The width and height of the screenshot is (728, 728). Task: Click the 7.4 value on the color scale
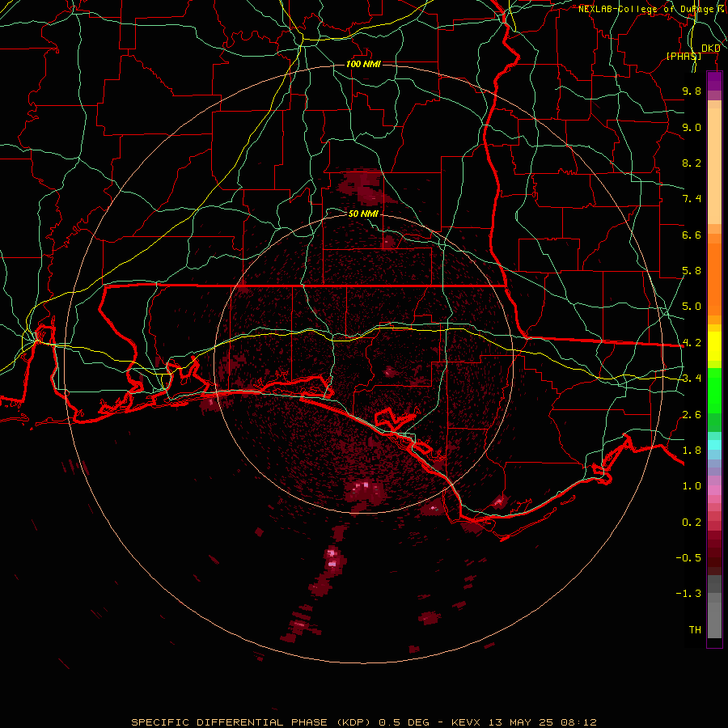point(692,199)
